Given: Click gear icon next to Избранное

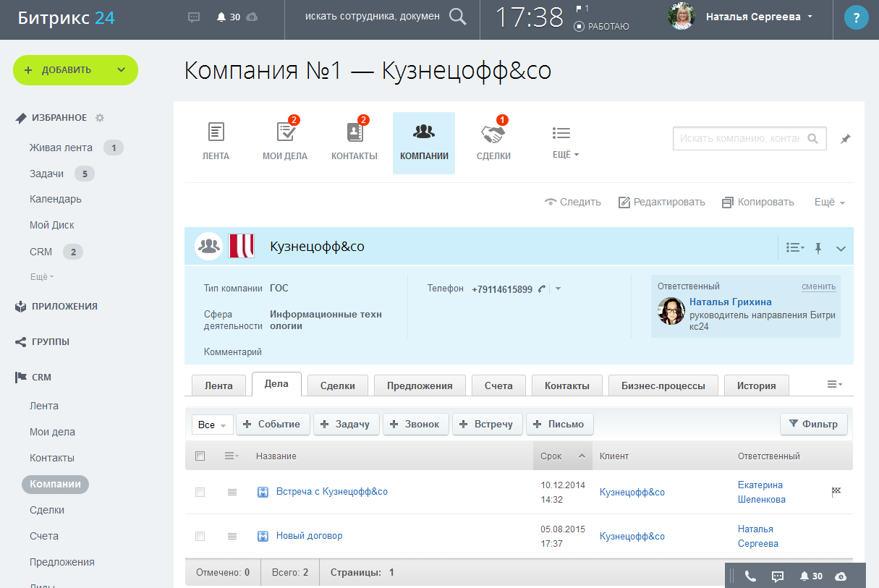Looking at the screenshot, I should [100, 118].
